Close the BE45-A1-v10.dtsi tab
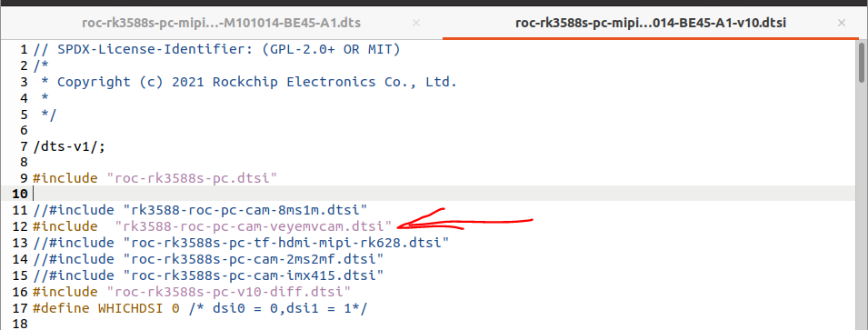 click(x=842, y=24)
